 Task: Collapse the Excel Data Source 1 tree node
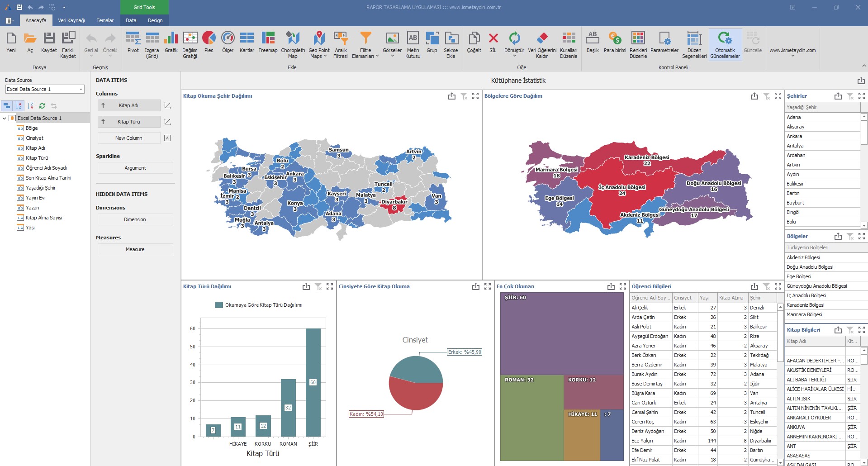[5, 119]
